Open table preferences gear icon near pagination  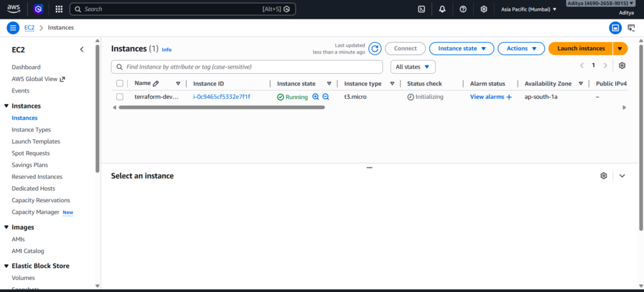622,65
